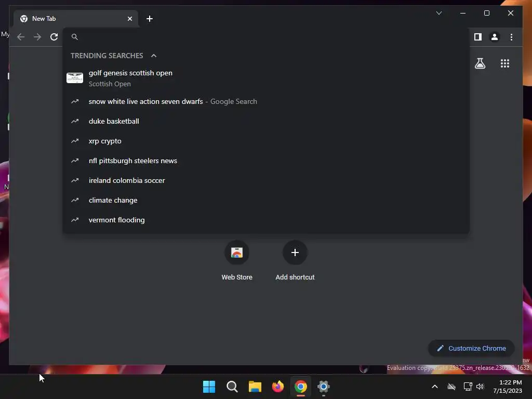Select snow white live action seven dwarfs

click(266, 101)
